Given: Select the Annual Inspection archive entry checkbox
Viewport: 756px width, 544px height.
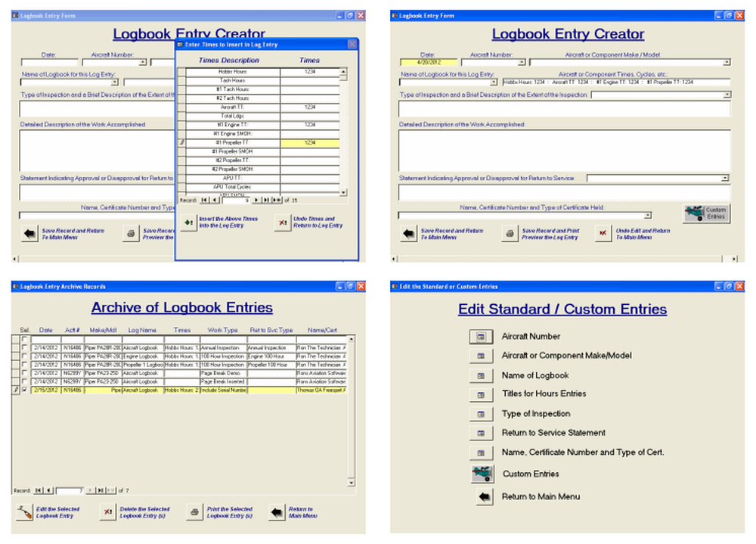Looking at the screenshot, I should [x=25, y=347].
